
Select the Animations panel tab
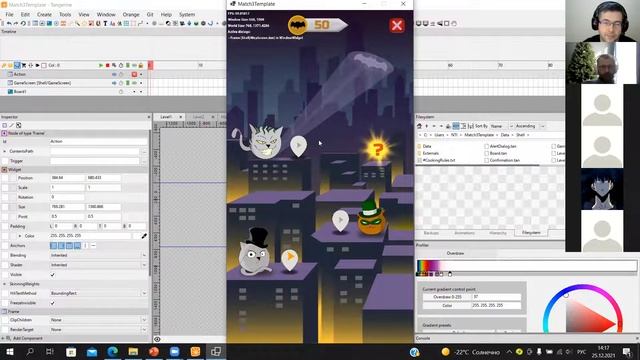pyautogui.click(x=464, y=233)
